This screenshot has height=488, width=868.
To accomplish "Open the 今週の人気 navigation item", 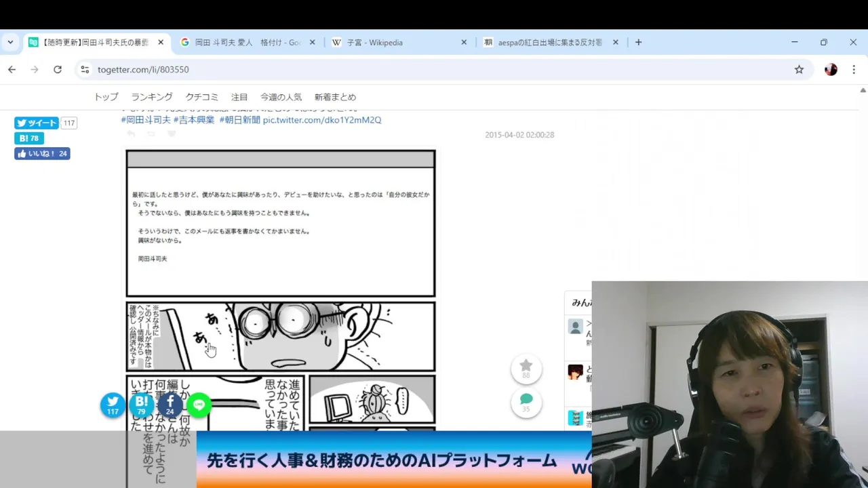I will tap(281, 97).
